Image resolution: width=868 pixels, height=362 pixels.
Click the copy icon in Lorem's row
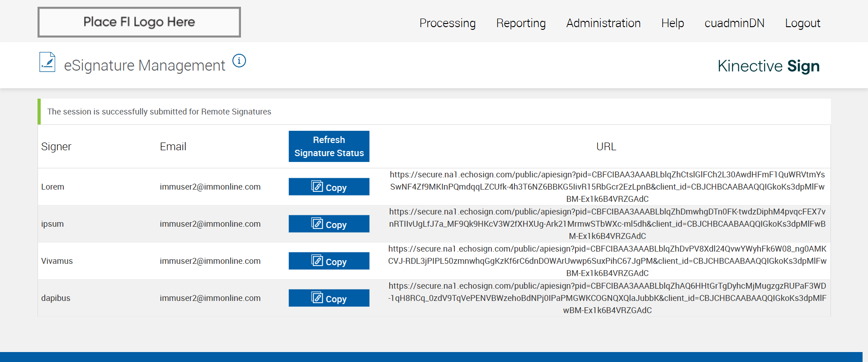pyautogui.click(x=317, y=186)
